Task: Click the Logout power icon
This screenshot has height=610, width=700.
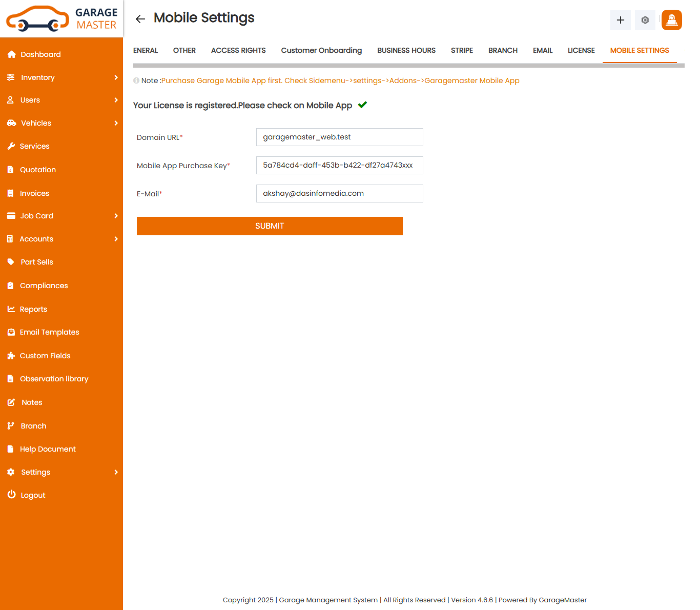Action: 11,495
